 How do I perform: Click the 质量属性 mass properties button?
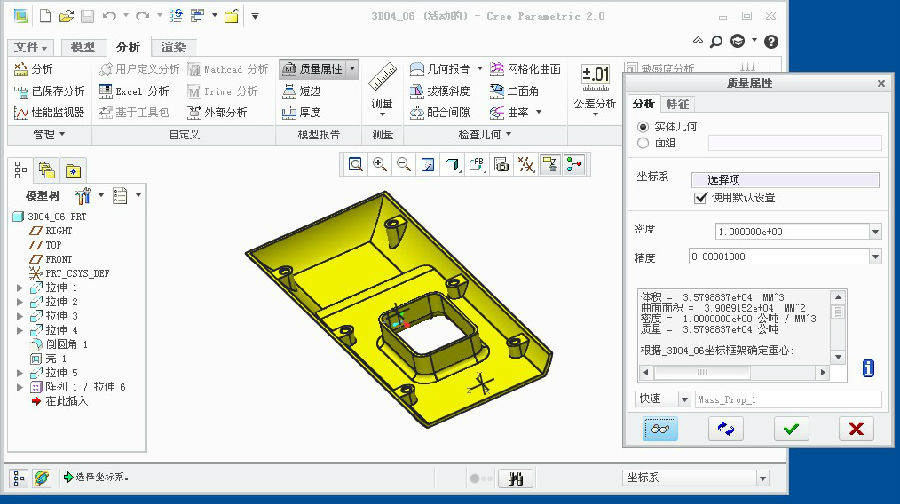(312, 69)
